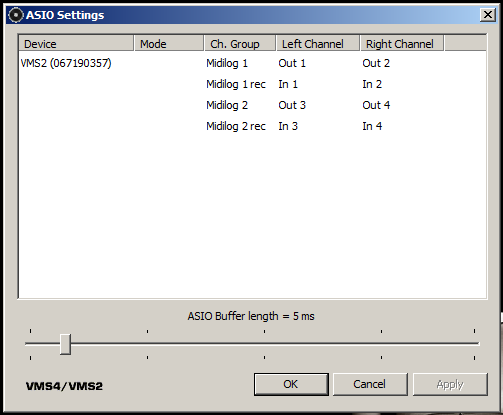Viewport: 503px width, 415px height.
Task: Click the Out 1 left channel cell
Action: click(292, 63)
